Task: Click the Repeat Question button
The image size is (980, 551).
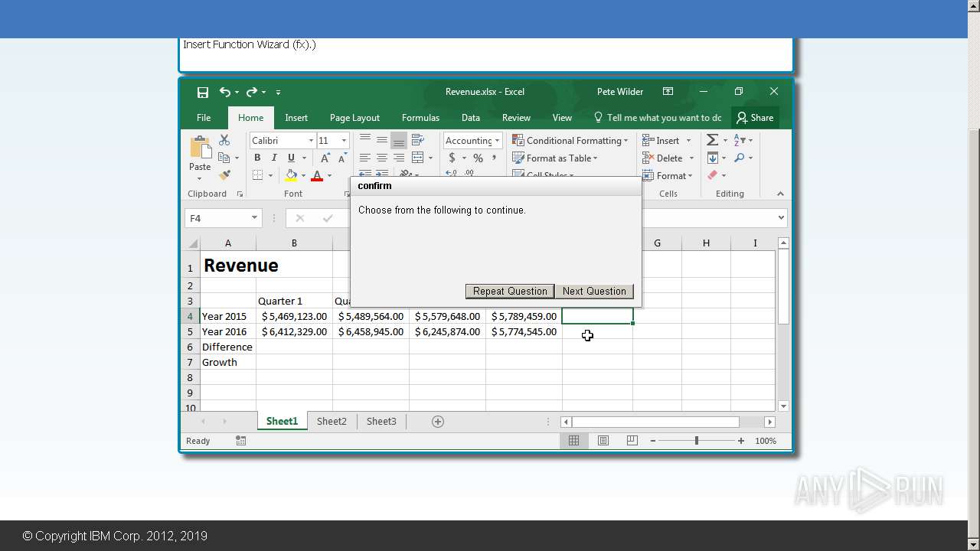Action: point(510,291)
